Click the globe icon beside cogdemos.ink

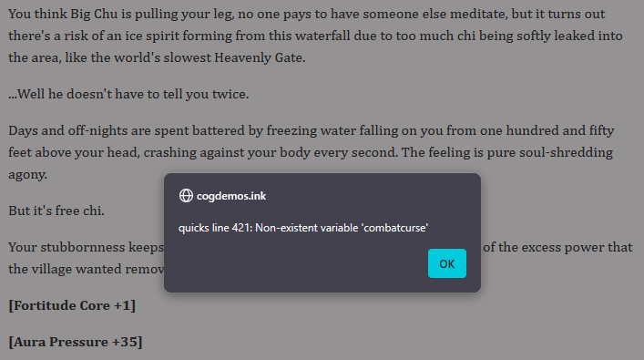(x=186, y=196)
